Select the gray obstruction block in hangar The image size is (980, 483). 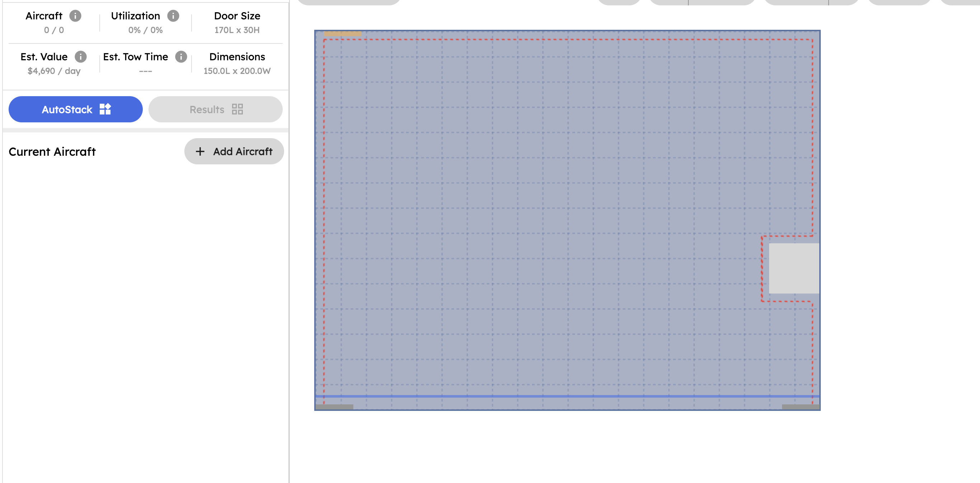point(793,268)
